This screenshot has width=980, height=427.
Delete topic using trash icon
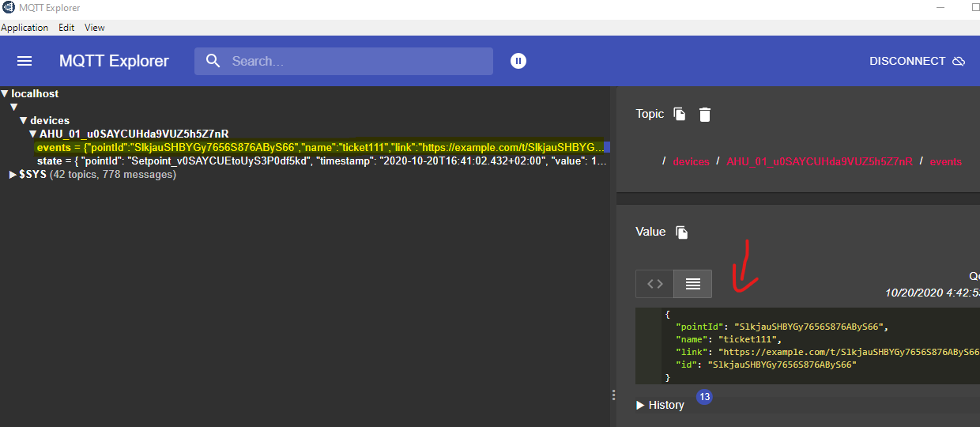705,115
